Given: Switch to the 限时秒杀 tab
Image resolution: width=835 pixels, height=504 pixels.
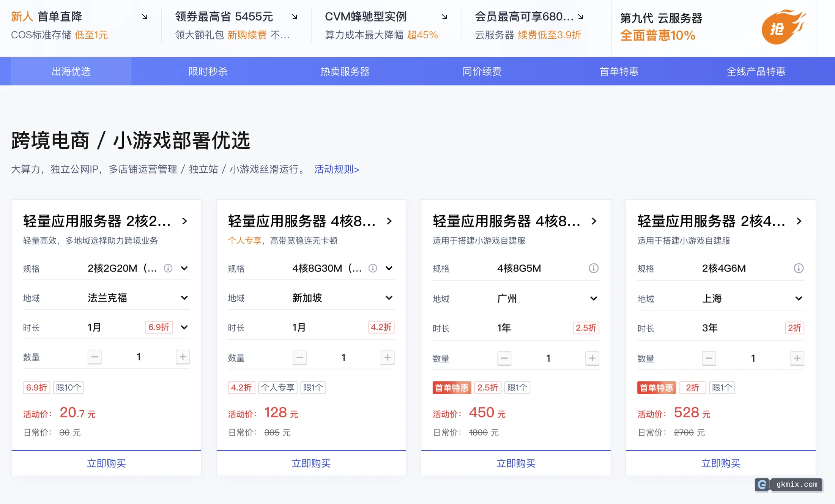Looking at the screenshot, I should (208, 71).
